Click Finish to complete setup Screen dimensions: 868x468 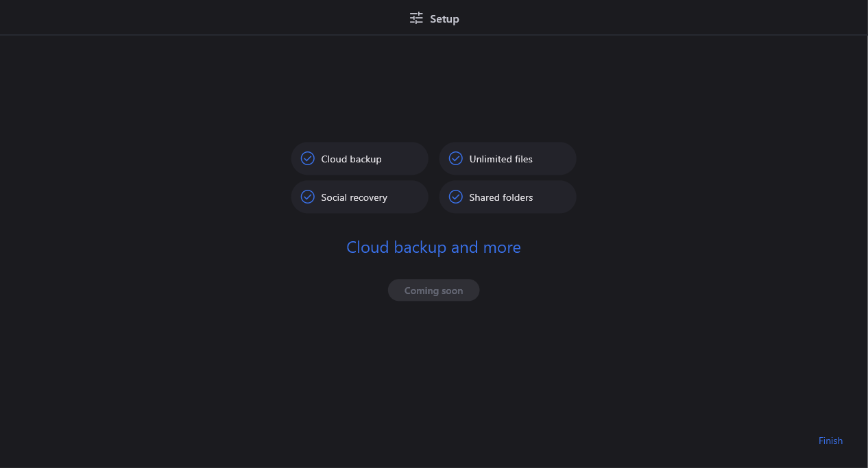830,441
